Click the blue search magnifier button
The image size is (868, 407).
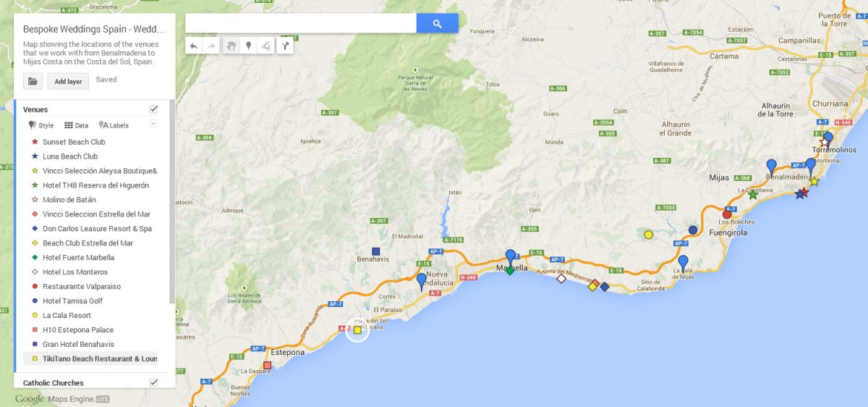click(x=437, y=23)
